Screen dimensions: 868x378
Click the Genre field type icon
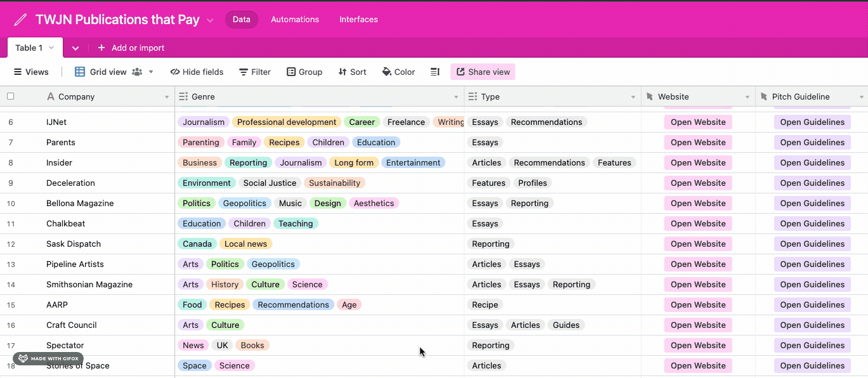pos(183,96)
